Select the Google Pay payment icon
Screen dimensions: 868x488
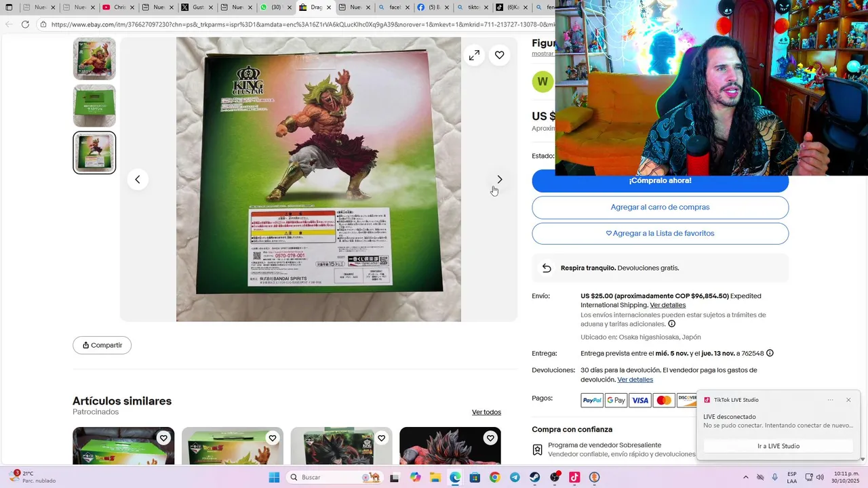616,401
